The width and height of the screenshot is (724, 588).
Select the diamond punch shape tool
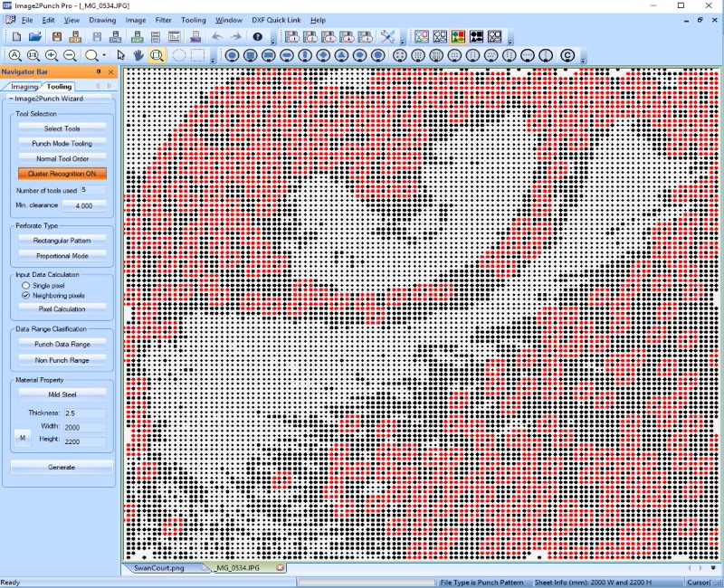point(323,55)
